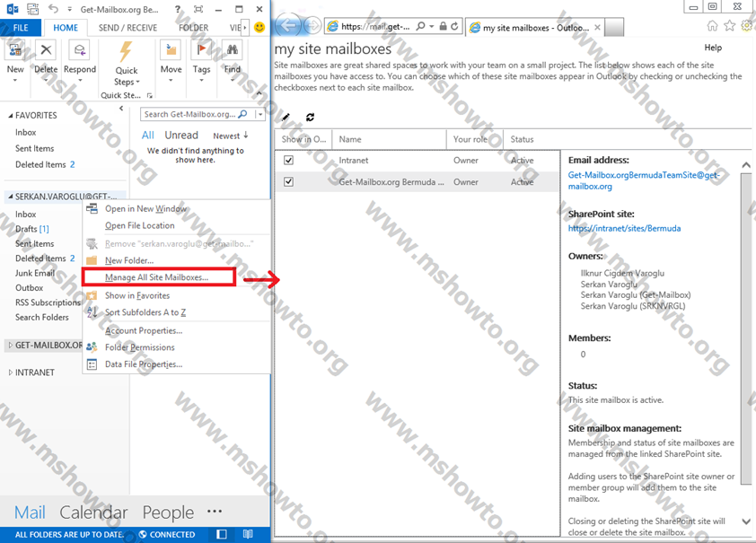Switch to People view
Screen dimensions: 756x543
(x=168, y=512)
